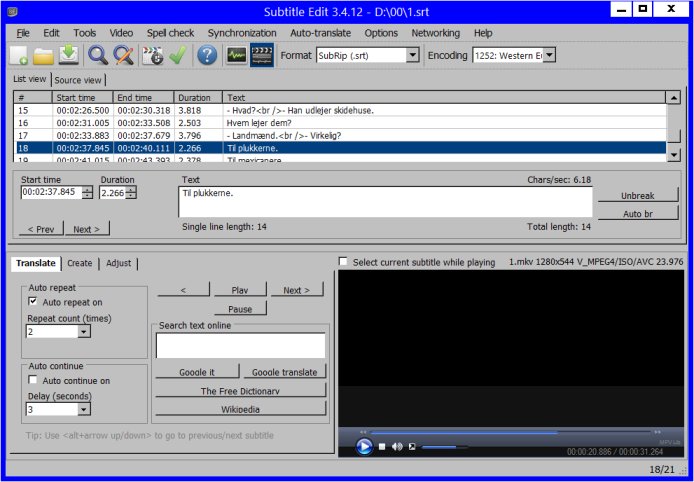Click the < Prev button
Screen dimensions: 694x482
(41, 229)
